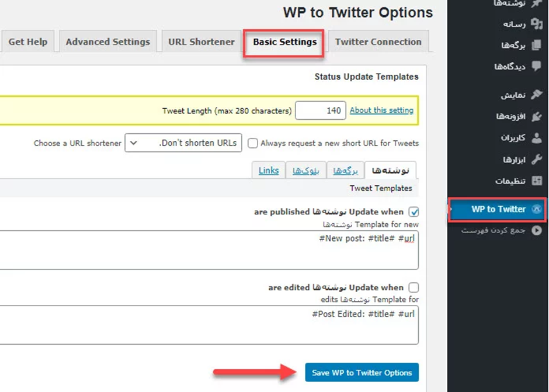Switch to the برگه‌ها template tab
This screenshot has height=392, width=549.
(345, 171)
